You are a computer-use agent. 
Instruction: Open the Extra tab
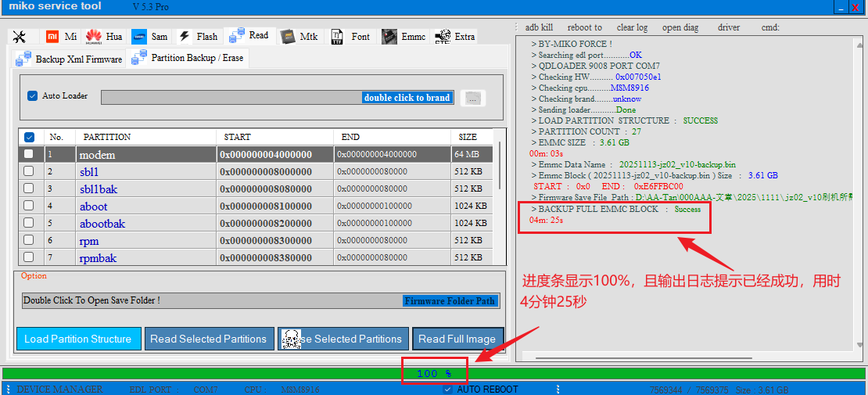tap(454, 37)
